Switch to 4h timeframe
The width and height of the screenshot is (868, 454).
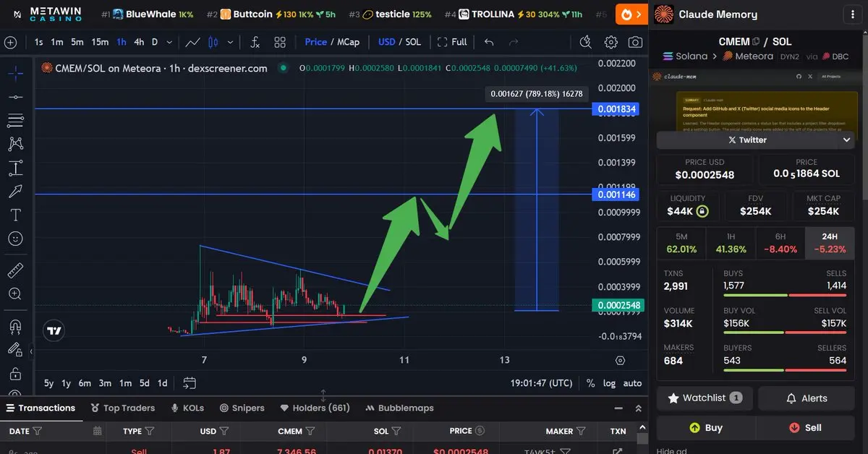[139, 42]
